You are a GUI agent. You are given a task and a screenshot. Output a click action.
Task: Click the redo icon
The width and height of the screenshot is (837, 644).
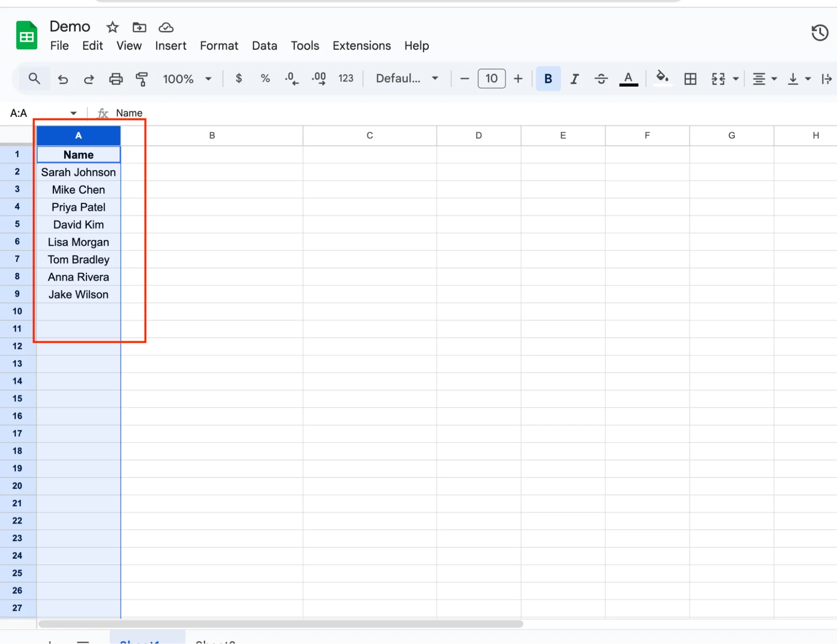pos(89,79)
